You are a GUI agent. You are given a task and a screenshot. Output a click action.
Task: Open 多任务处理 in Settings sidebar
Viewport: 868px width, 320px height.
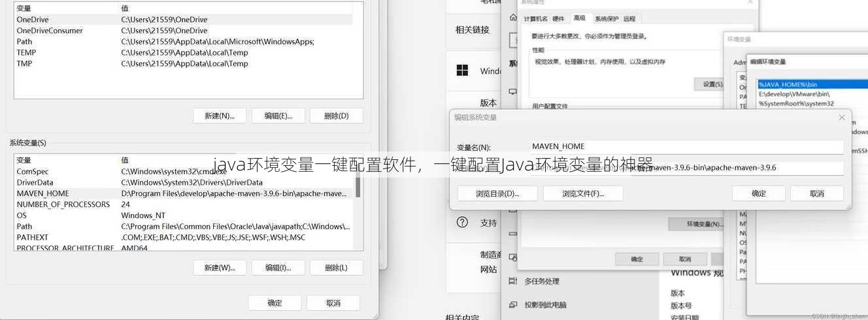(x=541, y=281)
